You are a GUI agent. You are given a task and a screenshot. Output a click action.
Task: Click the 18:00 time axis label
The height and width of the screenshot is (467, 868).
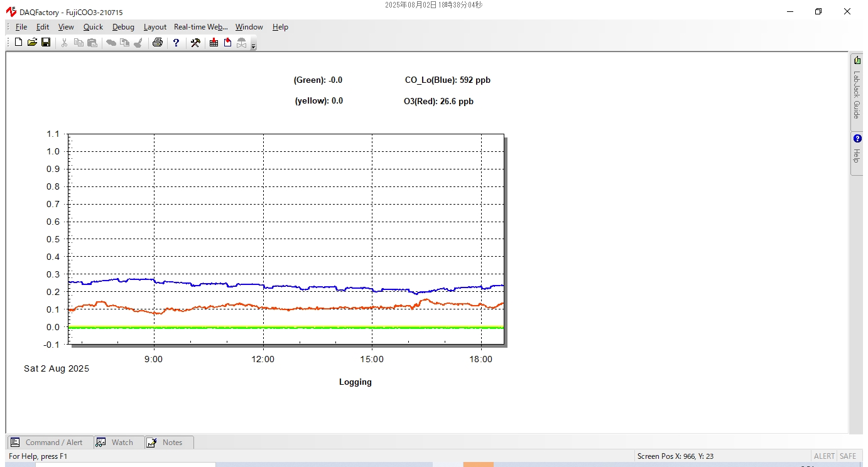pos(481,359)
